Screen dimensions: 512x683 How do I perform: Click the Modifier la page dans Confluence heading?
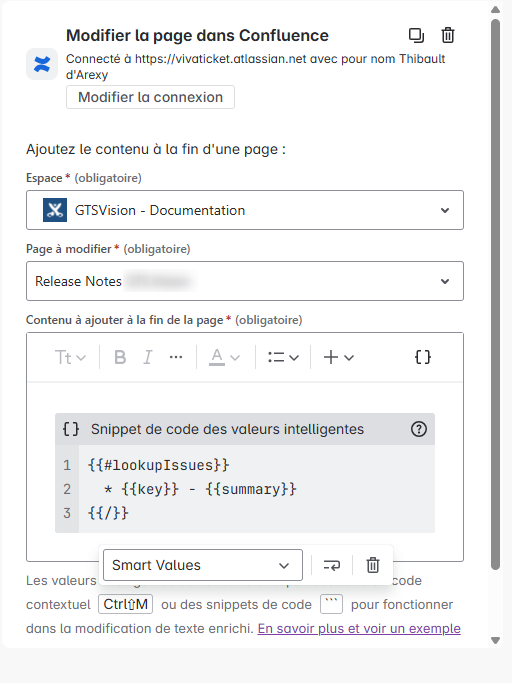coord(197,35)
